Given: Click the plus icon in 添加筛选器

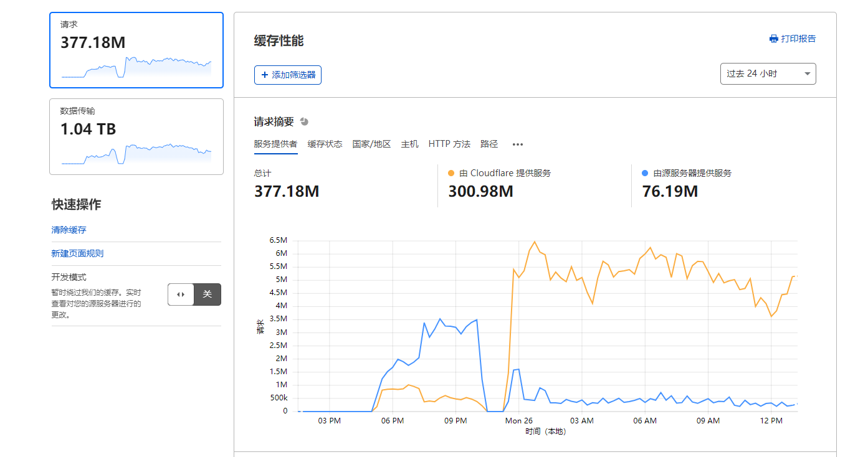Looking at the screenshot, I should tap(265, 75).
